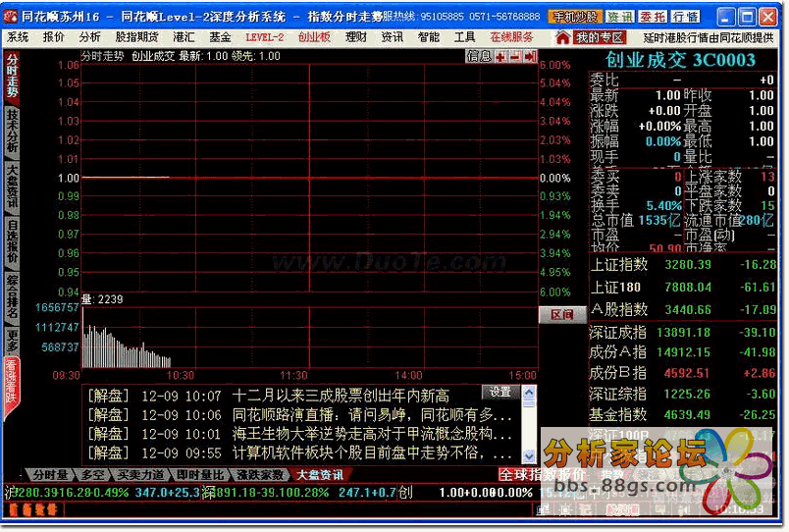The height and width of the screenshot is (532, 789).
Task: Click the 全球指数报价 label
Action: point(543,475)
